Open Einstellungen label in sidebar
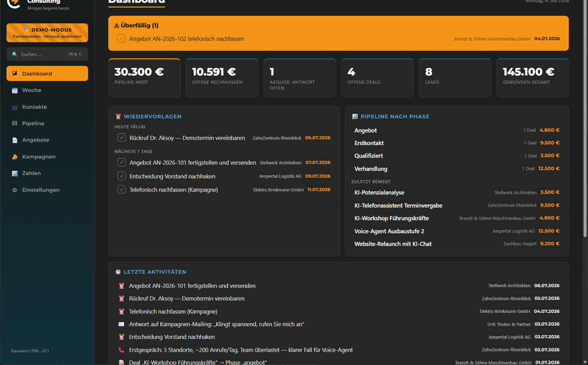This screenshot has width=588, height=365. 41,190
